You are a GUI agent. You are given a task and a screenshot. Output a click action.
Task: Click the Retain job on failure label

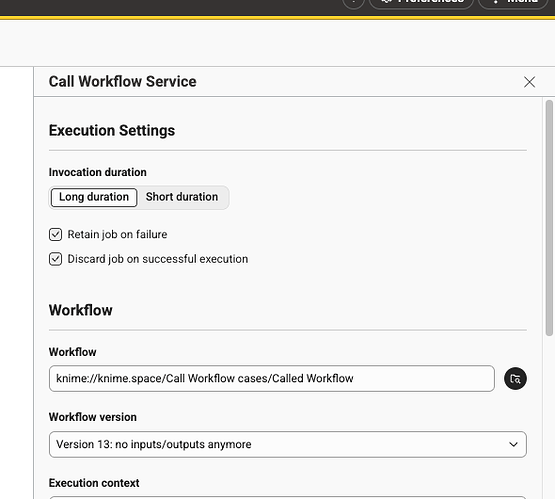118,235
